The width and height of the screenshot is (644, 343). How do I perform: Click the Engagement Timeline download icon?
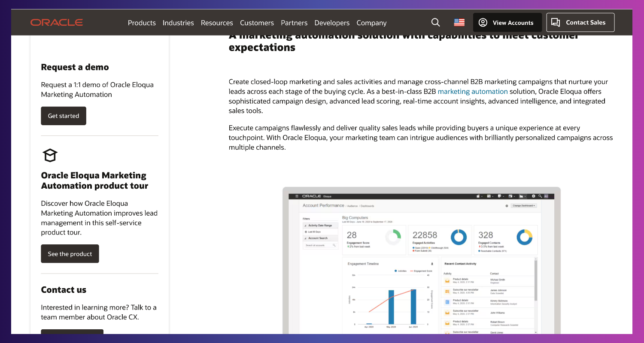pyautogui.click(x=432, y=264)
